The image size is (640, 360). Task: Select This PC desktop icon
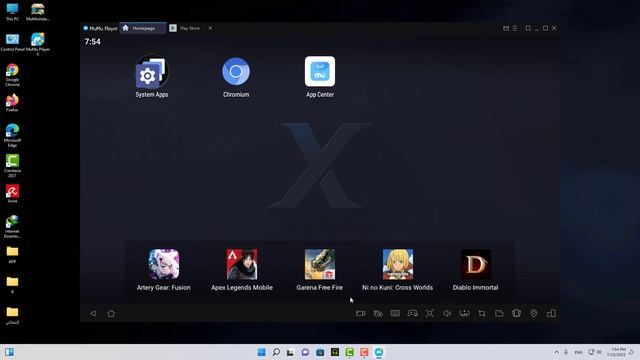coord(12,11)
